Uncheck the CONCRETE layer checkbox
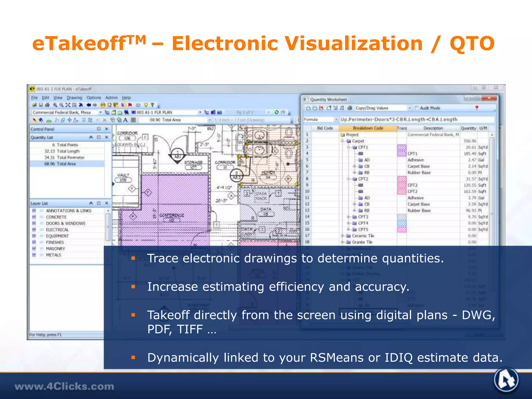 click(x=34, y=217)
